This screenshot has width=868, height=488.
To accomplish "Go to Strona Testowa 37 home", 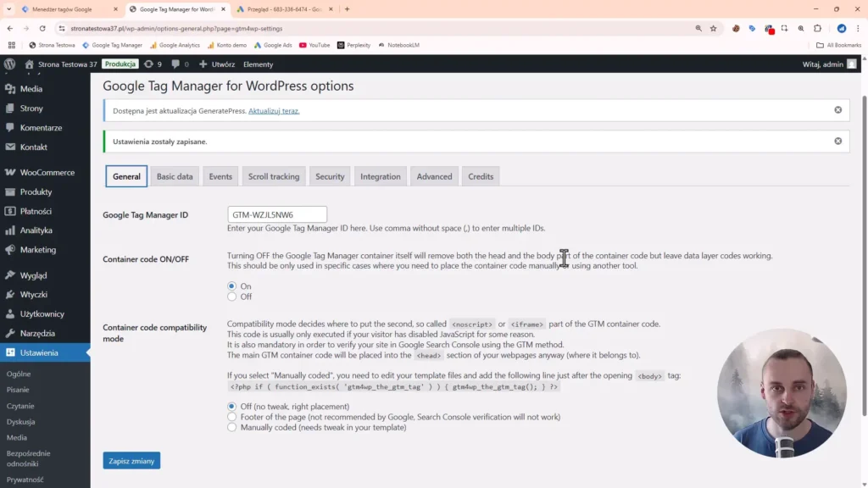I will (x=61, y=64).
